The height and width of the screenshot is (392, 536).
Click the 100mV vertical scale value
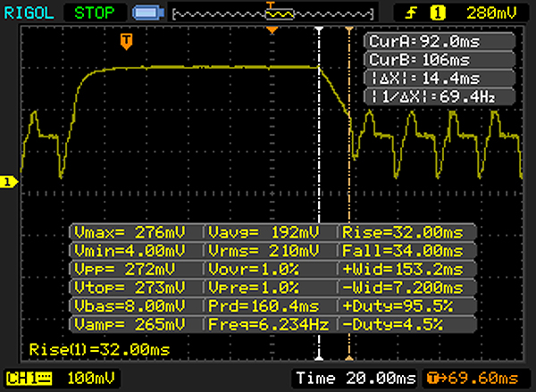click(x=90, y=379)
